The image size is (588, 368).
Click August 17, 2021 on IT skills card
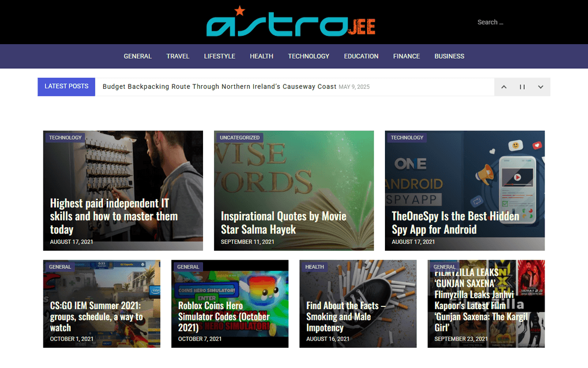click(71, 242)
